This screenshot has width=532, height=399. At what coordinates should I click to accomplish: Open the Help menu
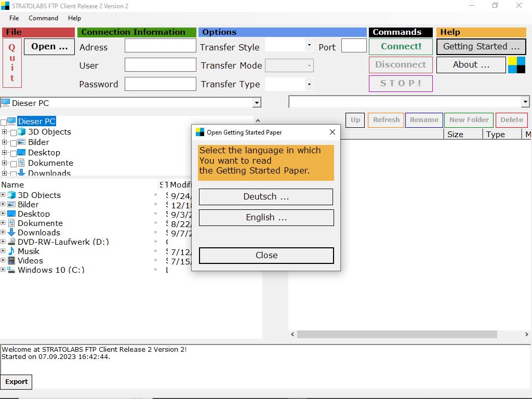point(74,18)
